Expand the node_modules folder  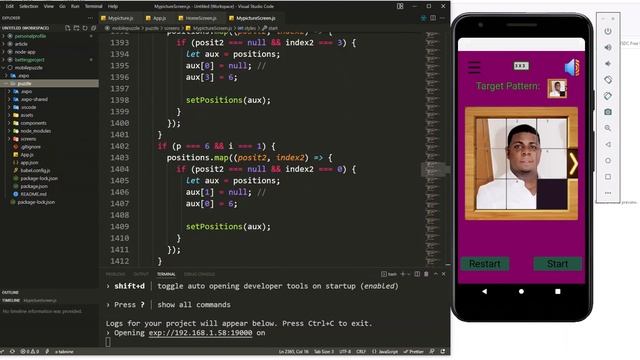[36, 131]
